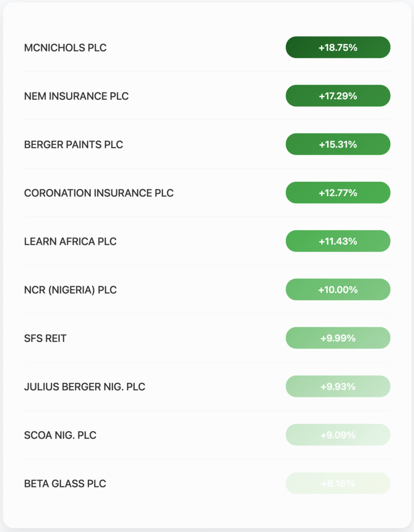Click the faded +9.09% badge
The height and width of the screenshot is (532, 414).
point(338,435)
